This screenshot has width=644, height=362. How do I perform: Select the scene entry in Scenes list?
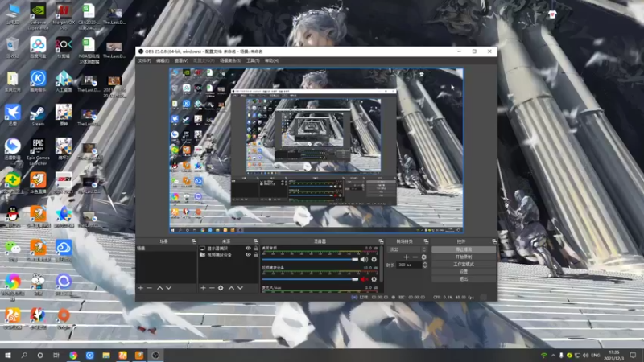(167, 249)
